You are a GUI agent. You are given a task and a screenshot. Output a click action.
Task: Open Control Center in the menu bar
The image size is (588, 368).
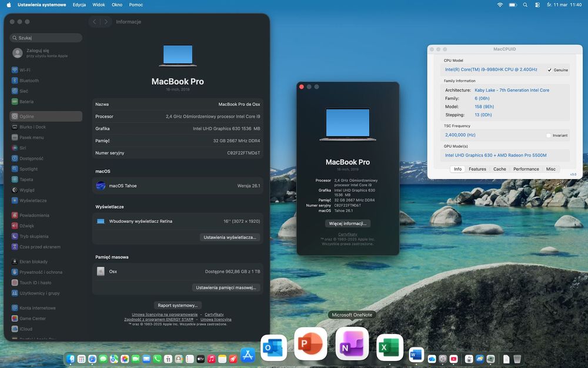pyautogui.click(x=537, y=5)
